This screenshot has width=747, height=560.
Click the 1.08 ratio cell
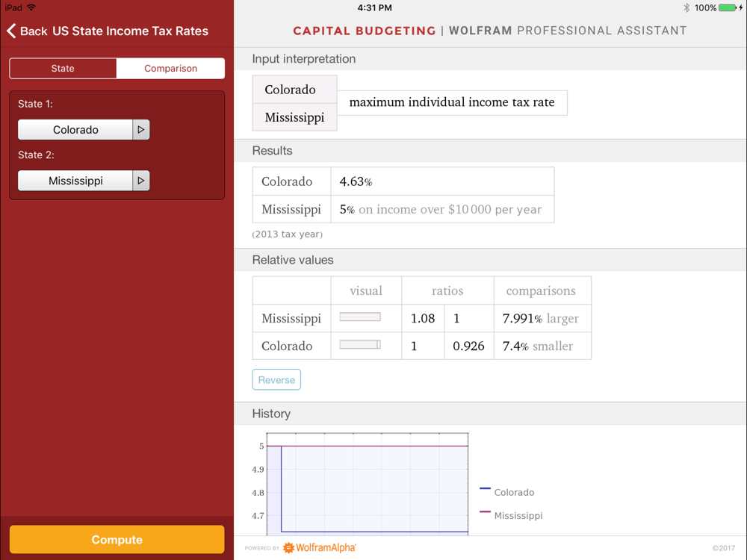[x=423, y=319]
